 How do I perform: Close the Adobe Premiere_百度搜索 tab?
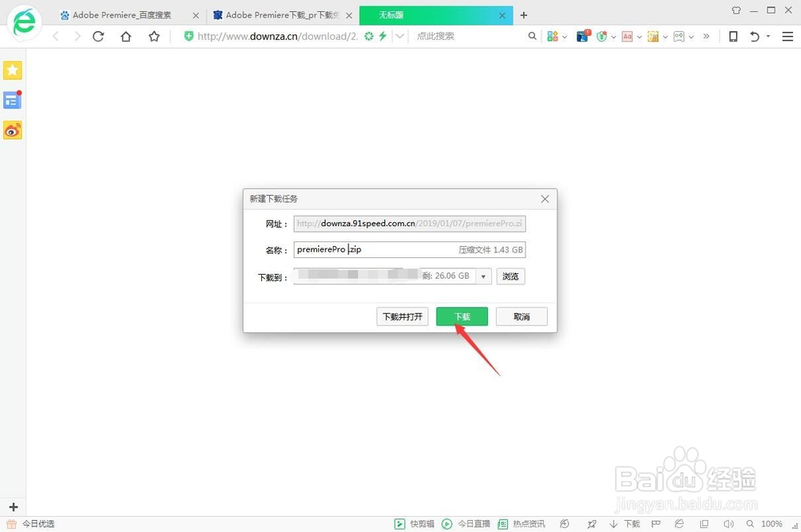point(195,16)
